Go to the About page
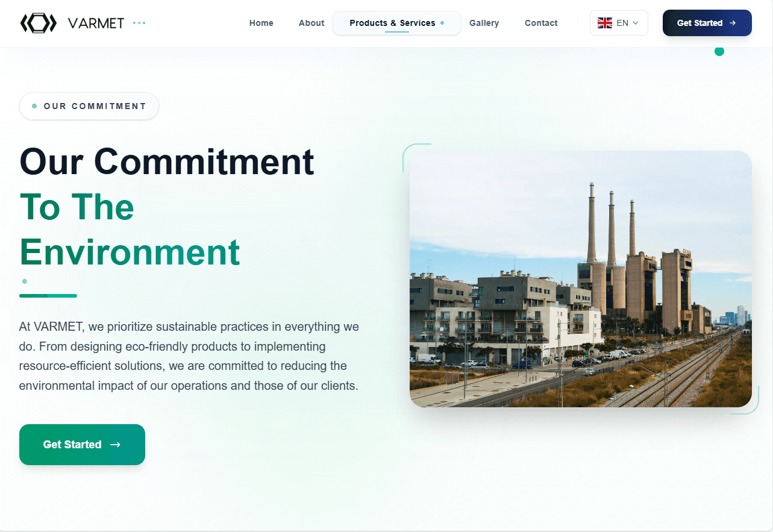Viewport: 773px width, 532px height. [311, 23]
